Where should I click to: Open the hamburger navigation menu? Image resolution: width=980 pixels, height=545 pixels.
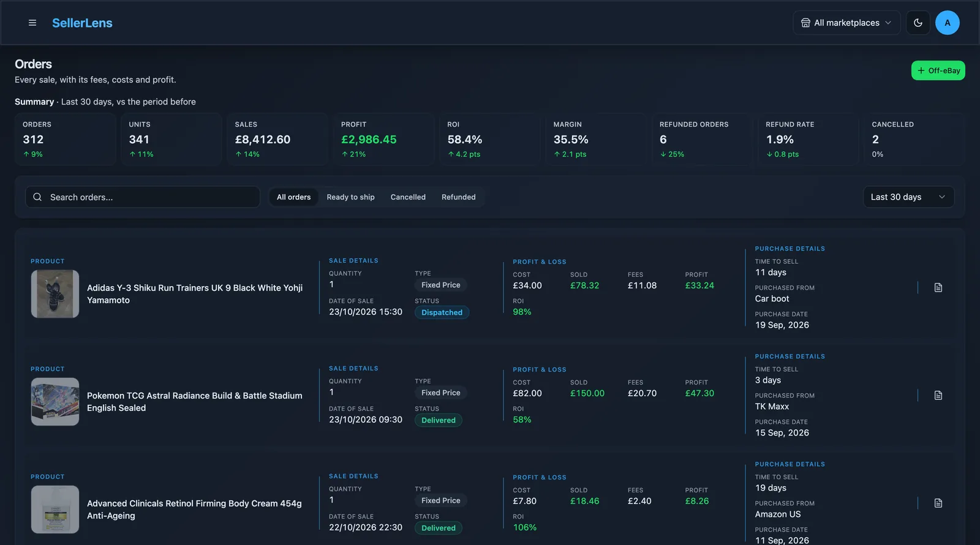32,23
